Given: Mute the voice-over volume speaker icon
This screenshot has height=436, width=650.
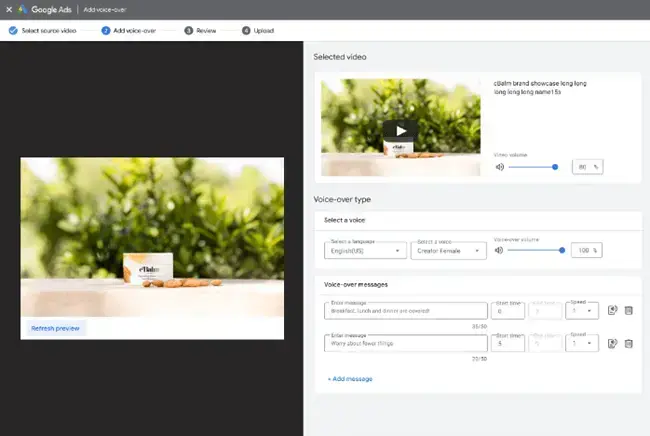Looking at the screenshot, I should point(499,250).
